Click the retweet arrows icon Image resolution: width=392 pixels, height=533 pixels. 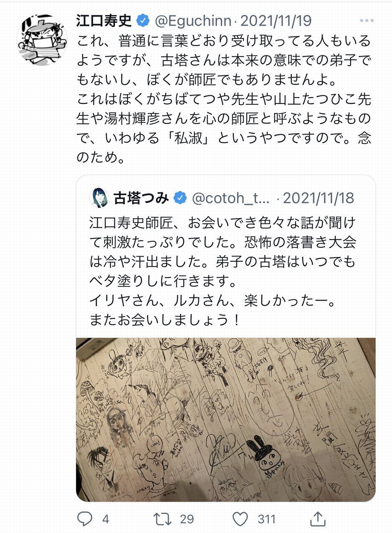(163, 518)
